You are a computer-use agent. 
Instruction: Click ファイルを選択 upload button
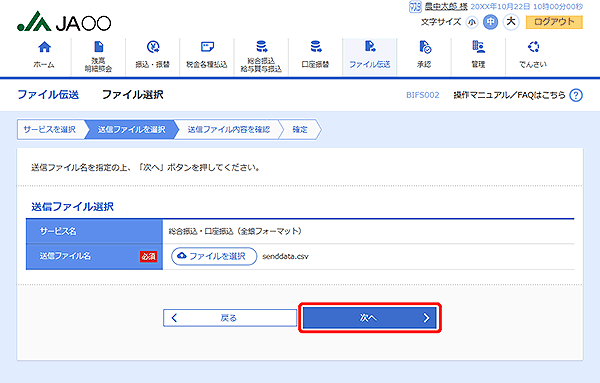[x=214, y=256]
